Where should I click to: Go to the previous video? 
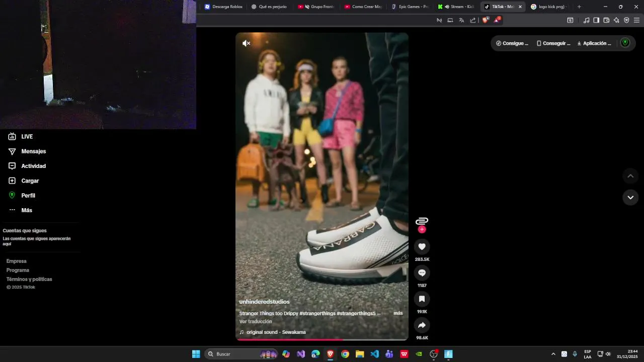630,176
